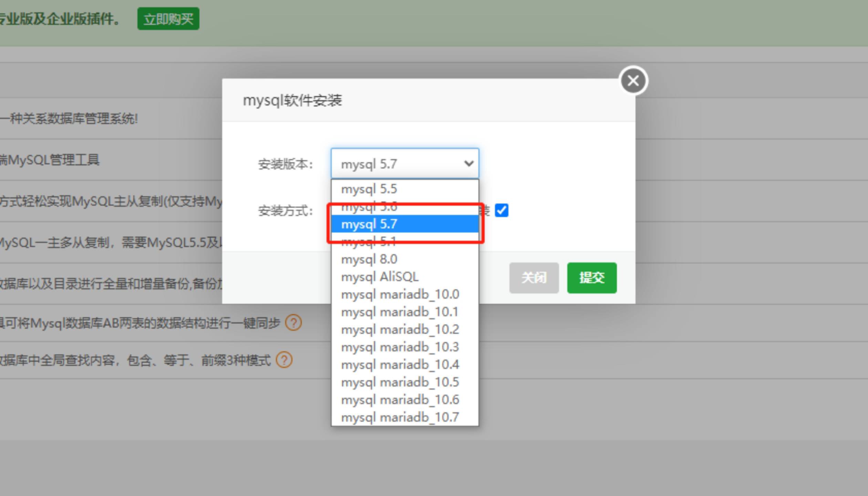The height and width of the screenshot is (496, 868).
Task: Select mysql mariadb_10.0 option
Action: coord(405,294)
